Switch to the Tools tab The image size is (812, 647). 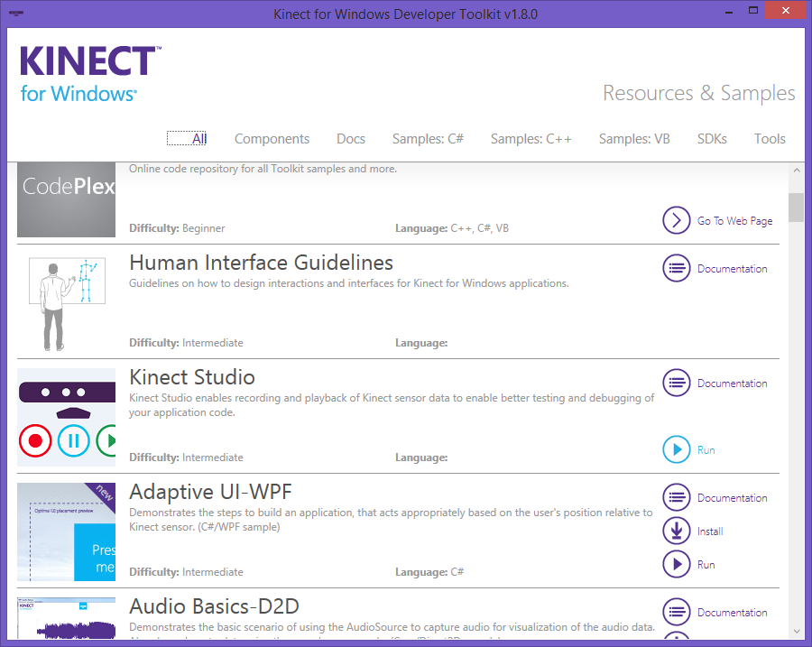[x=770, y=139]
